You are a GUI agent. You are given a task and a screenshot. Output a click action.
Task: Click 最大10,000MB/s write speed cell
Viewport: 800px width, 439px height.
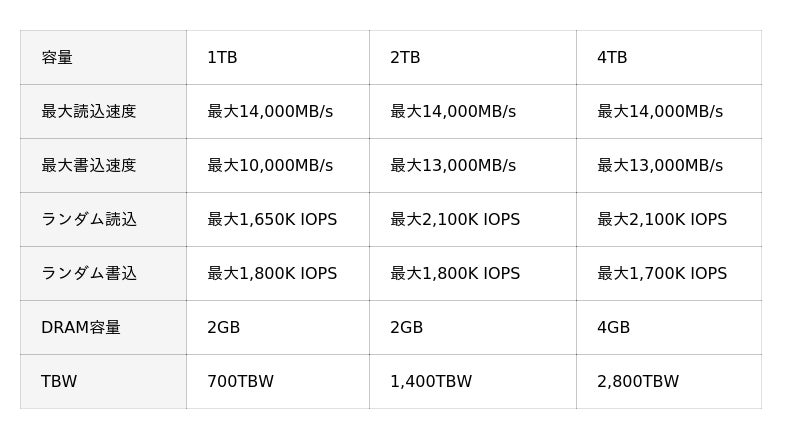[x=278, y=165]
